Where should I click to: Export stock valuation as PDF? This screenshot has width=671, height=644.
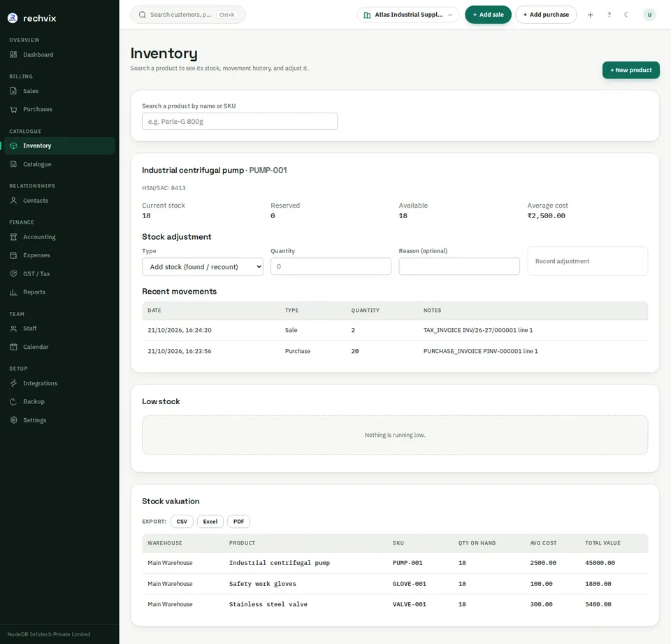coord(239,522)
